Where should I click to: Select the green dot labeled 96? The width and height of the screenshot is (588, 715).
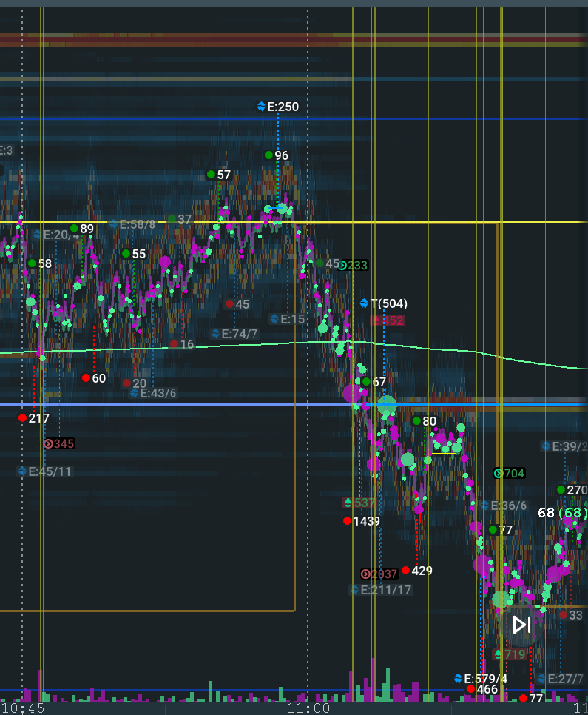(x=268, y=155)
